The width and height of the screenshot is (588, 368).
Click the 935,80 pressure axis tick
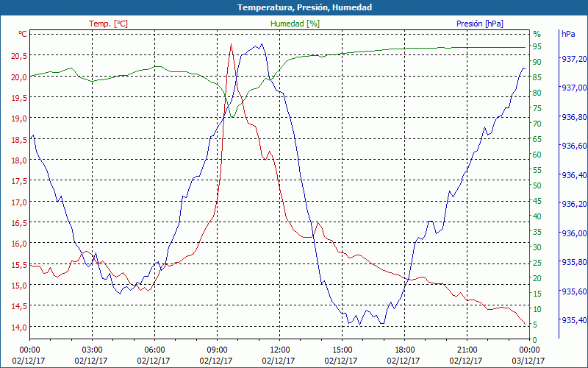coord(574,262)
